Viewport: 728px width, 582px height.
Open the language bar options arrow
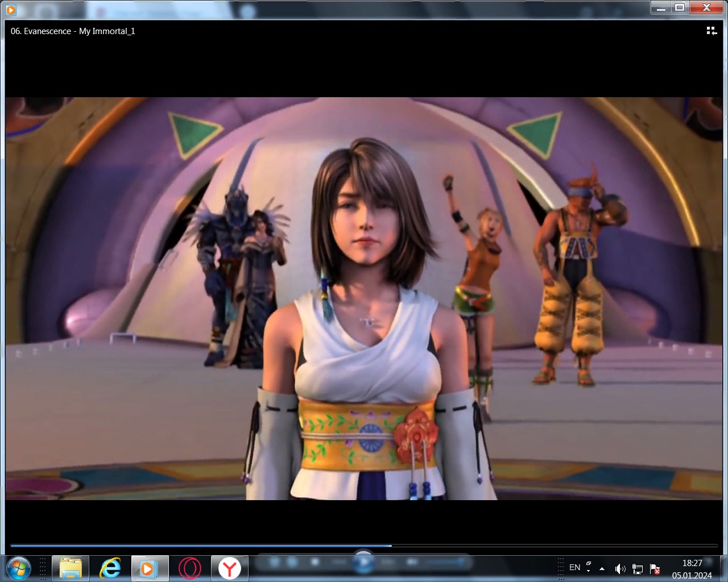pyautogui.click(x=589, y=571)
